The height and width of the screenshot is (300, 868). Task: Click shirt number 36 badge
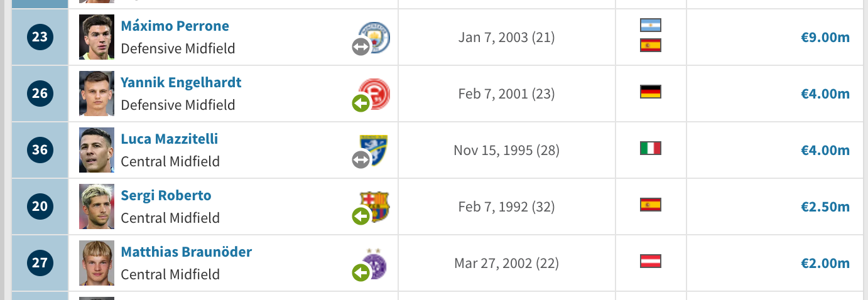click(x=40, y=150)
